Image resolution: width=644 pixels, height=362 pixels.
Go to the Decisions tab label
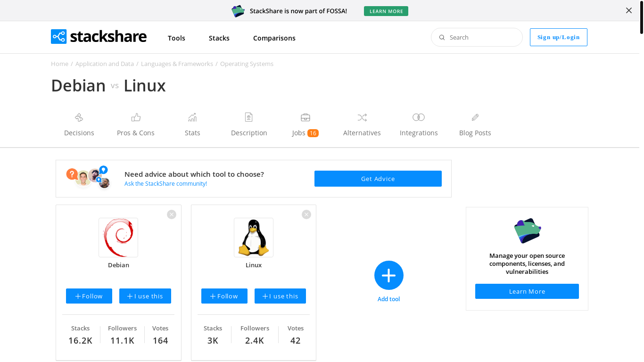pos(79,133)
